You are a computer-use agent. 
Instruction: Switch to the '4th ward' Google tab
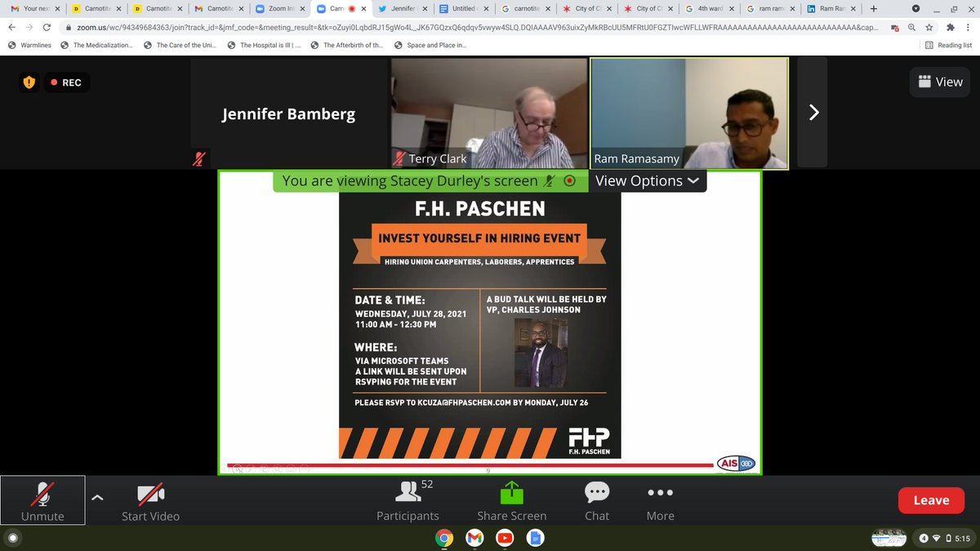pos(709,9)
